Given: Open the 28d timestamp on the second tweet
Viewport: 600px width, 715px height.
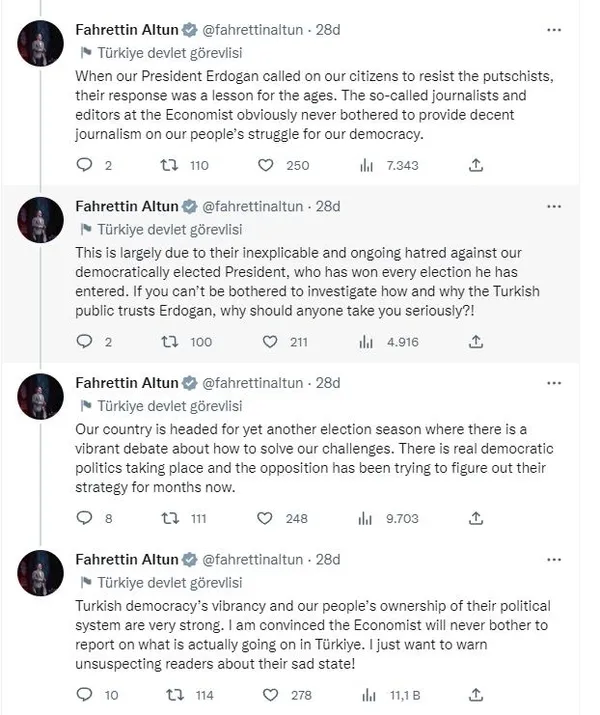Looking at the screenshot, I should tap(328, 206).
